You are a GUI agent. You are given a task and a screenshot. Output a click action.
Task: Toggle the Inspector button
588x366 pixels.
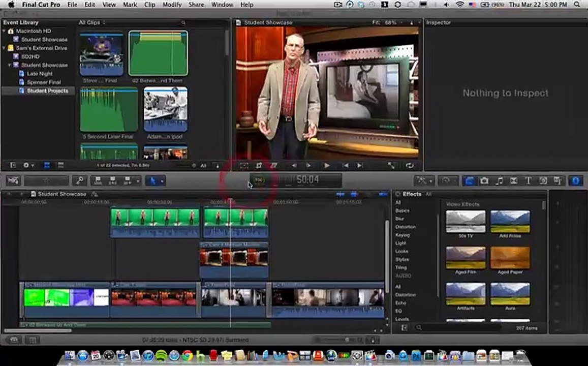576,181
